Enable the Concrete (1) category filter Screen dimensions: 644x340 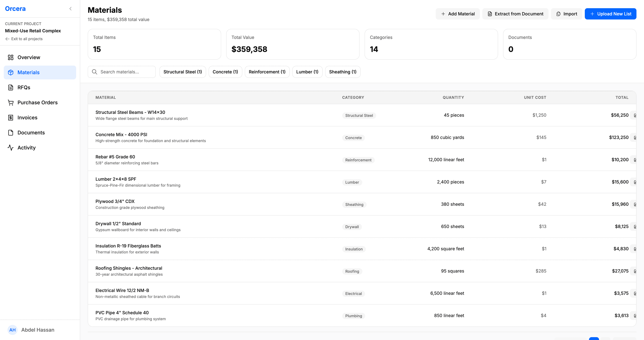(225, 72)
